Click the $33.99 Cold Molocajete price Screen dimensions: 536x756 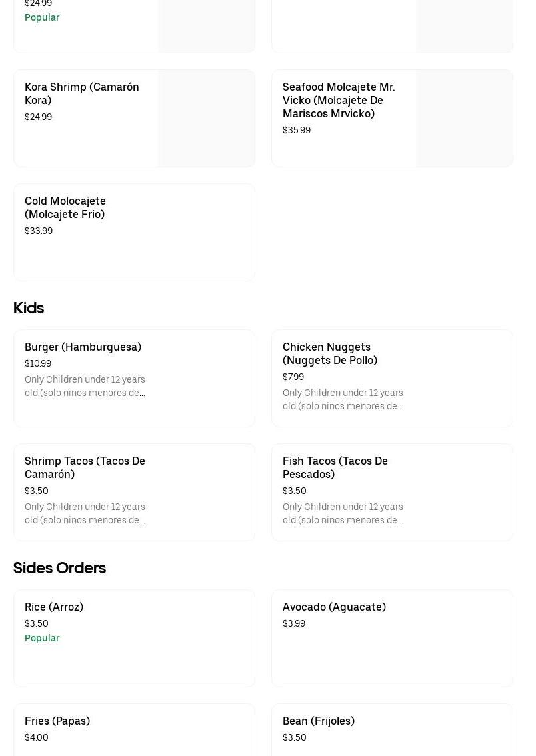39,231
